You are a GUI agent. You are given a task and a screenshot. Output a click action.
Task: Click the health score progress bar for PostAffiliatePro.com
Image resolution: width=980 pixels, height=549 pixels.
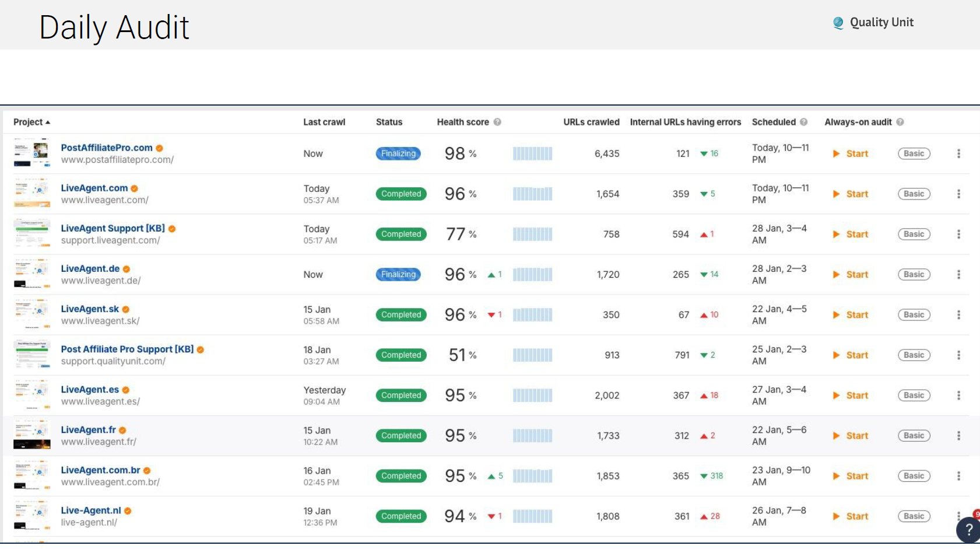(532, 153)
